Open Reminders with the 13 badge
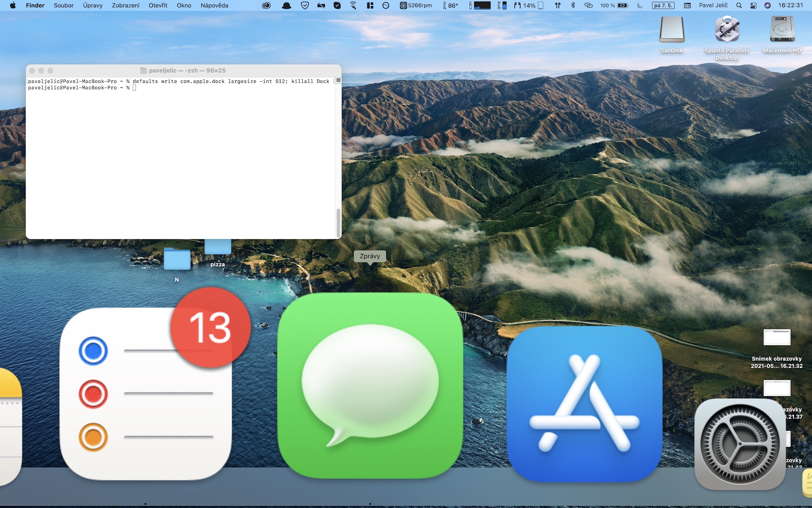This screenshot has width=812, height=508. 145,394
